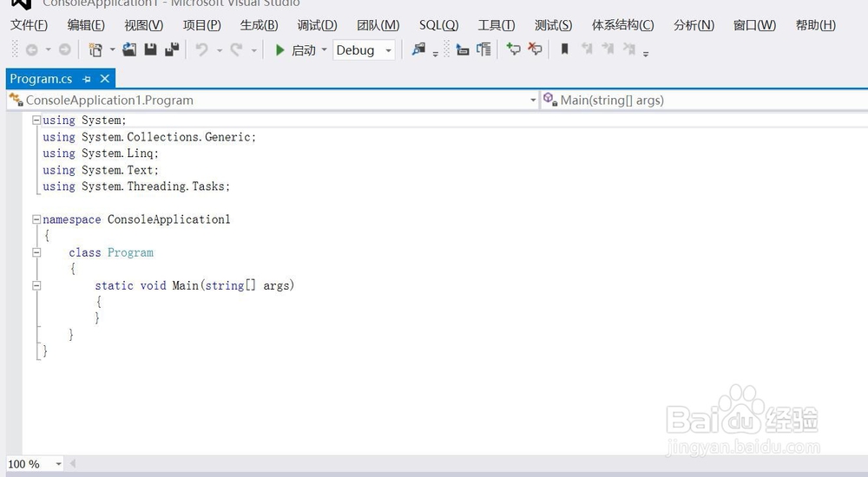Open the 生成(B) menu

point(259,25)
